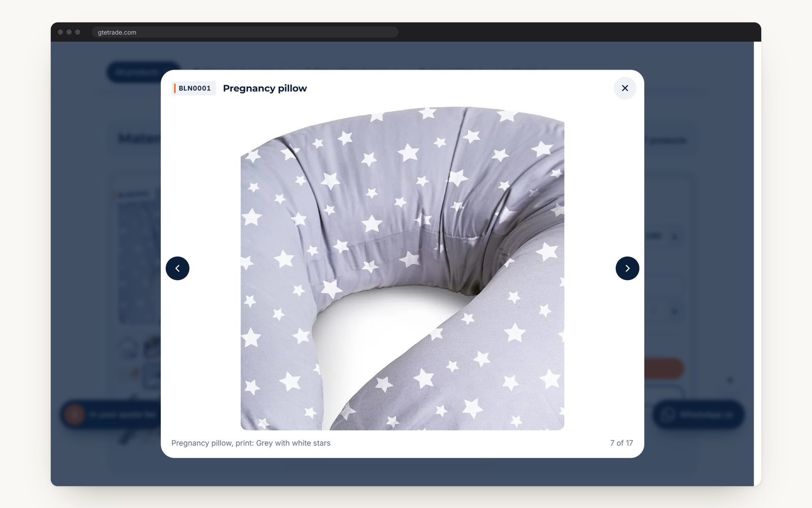Screen dimensions: 812x508
Task: Click the grey star pillow photo
Action: [402, 268]
